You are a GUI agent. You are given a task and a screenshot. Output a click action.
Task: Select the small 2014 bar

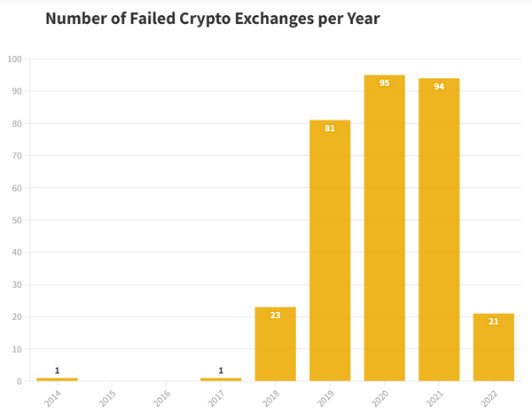click(x=57, y=379)
